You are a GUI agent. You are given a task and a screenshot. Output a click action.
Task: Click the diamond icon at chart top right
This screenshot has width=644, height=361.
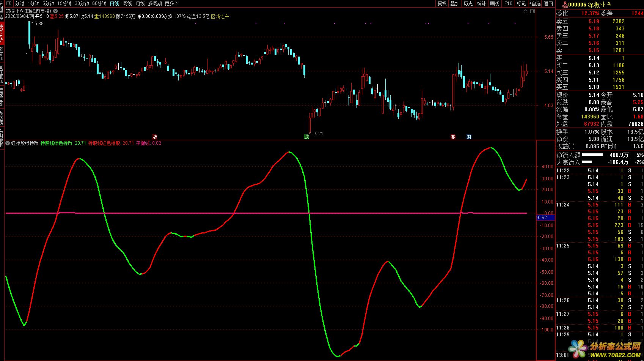[525, 11]
